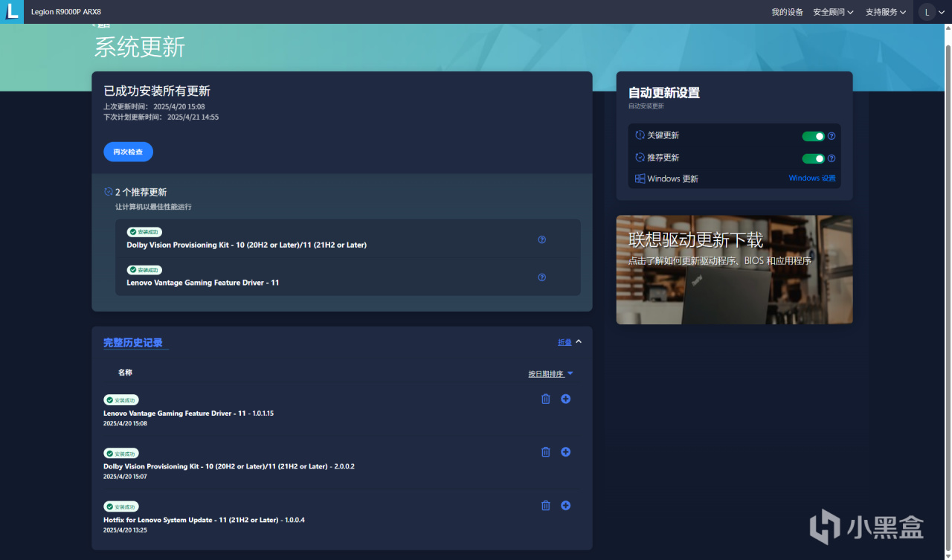Click the 已成功安装所有更新 status text
Image resolution: width=952 pixels, height=560 pixels.
157,91
